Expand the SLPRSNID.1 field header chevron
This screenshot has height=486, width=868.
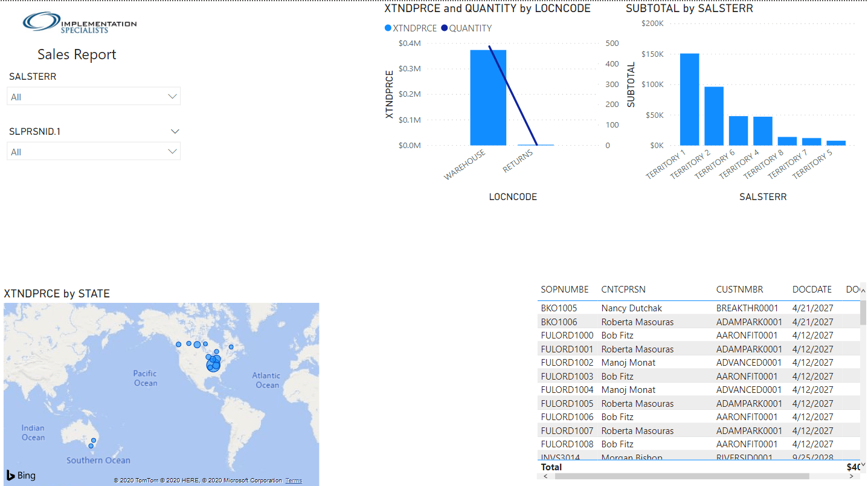pyautogui.click(x=175, y=131)
